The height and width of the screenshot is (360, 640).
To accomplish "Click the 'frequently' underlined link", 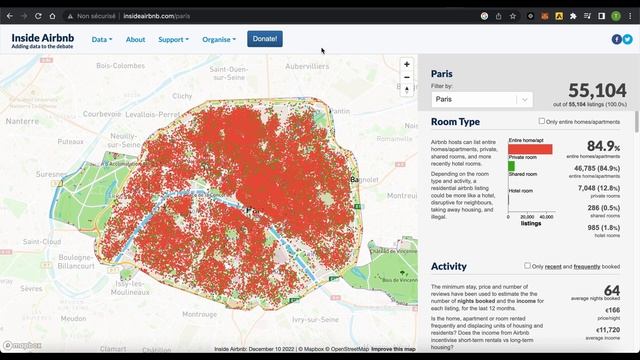I will [x=587, y=267].
